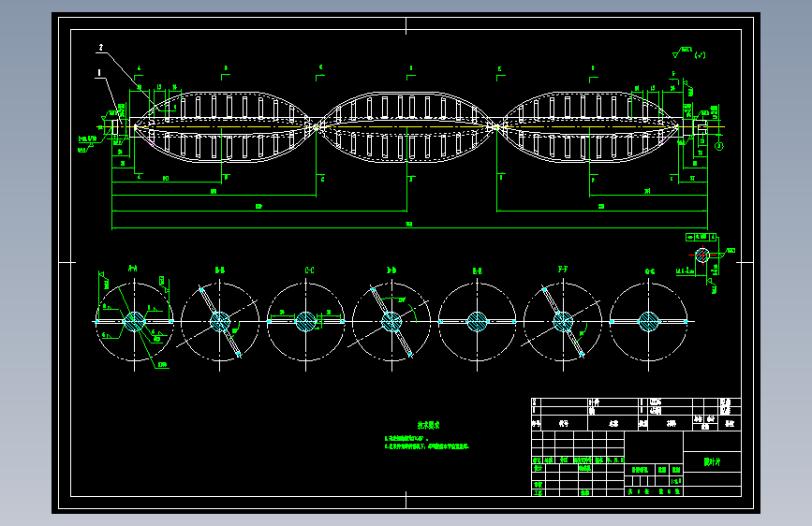This screenshot has width=812, height=526.
Task: Click the hatched shaft circle in section G-G
Action: pos(648,322)
